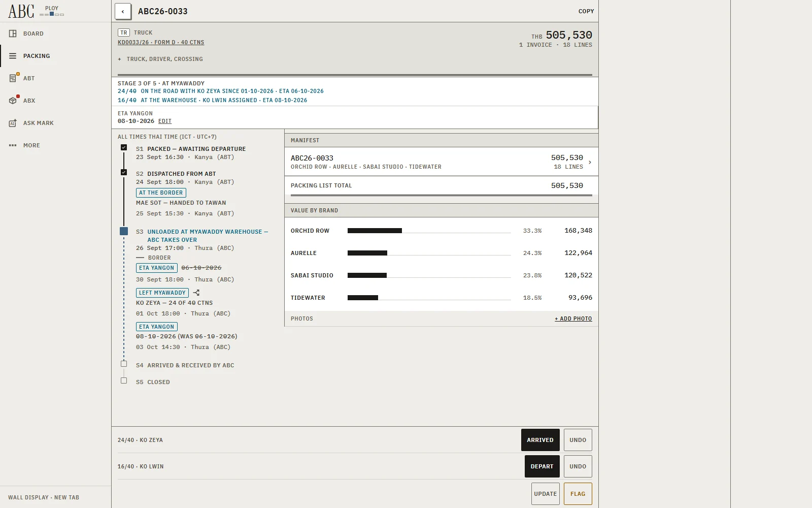This screenshot has width=812, height=508.
Task: Click the TR truck badge
Action: (124, 33)
